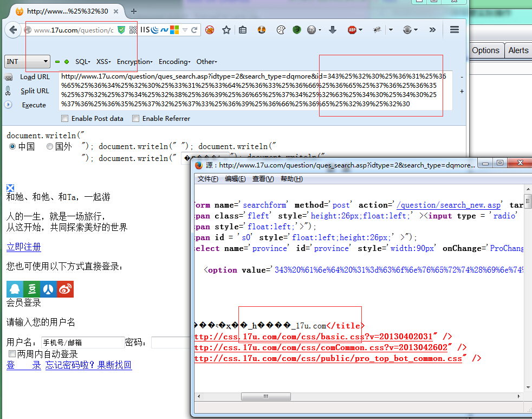Open the 文件(F) menu in source window
Viewport: 532px width, 419px height.
tap(207, 178)
